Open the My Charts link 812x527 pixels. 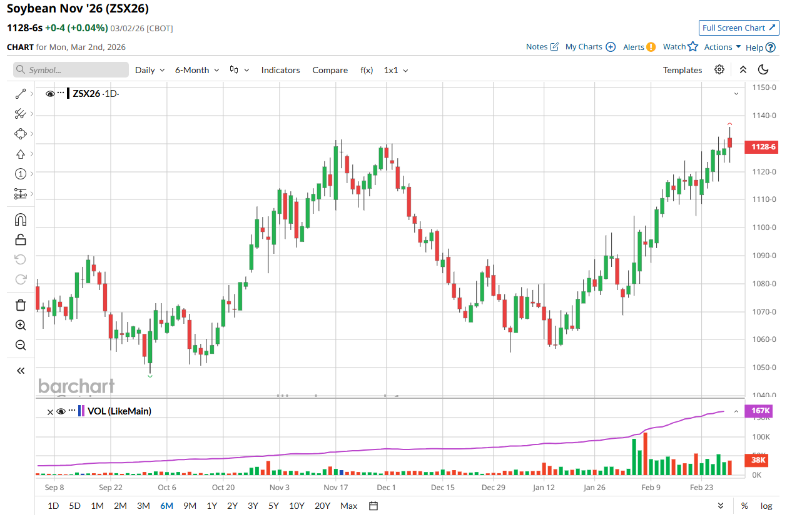590,47
